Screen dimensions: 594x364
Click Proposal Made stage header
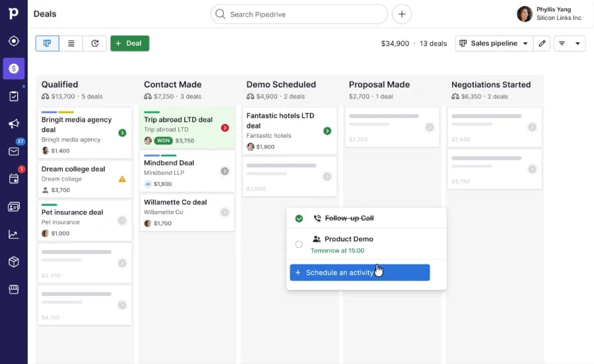pyautogui.click(x=379, y=84)
